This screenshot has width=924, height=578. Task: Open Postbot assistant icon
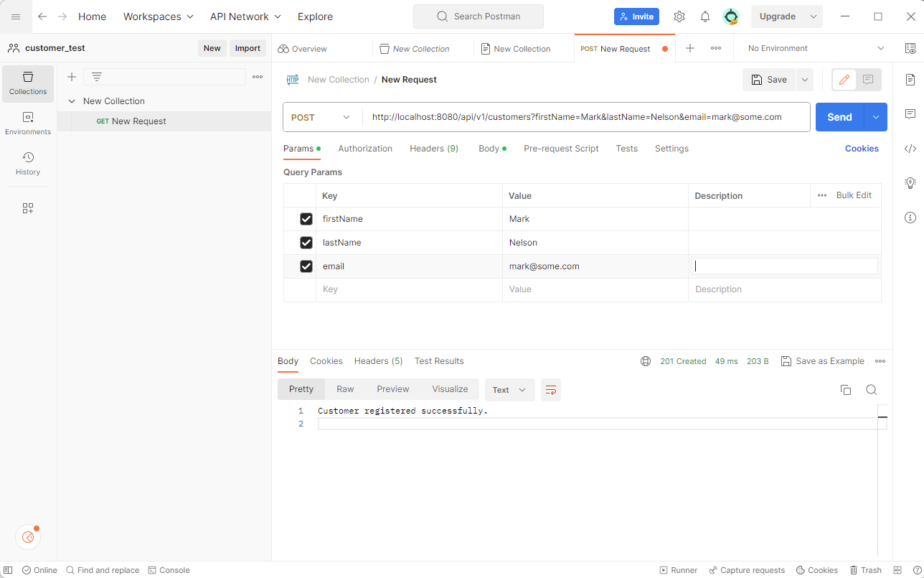28,537
